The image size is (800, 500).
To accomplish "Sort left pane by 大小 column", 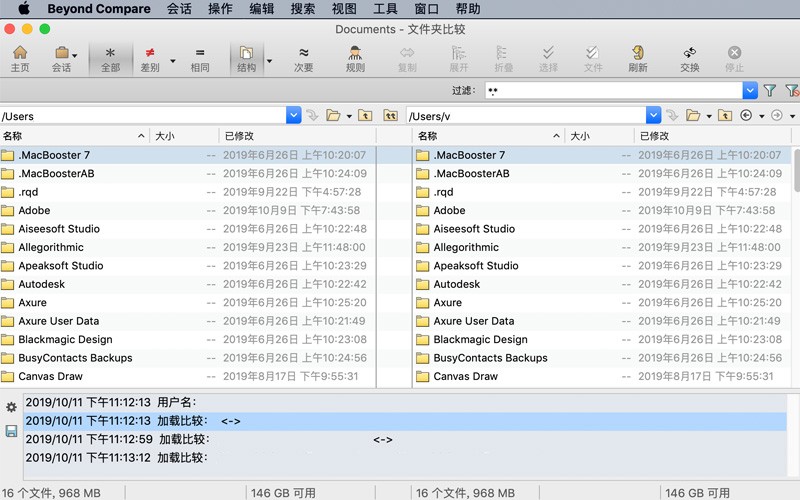I will [x=185, y=136].
